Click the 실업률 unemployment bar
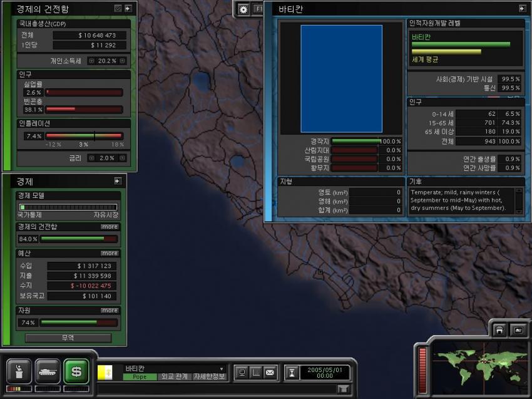 click(84, 92)
